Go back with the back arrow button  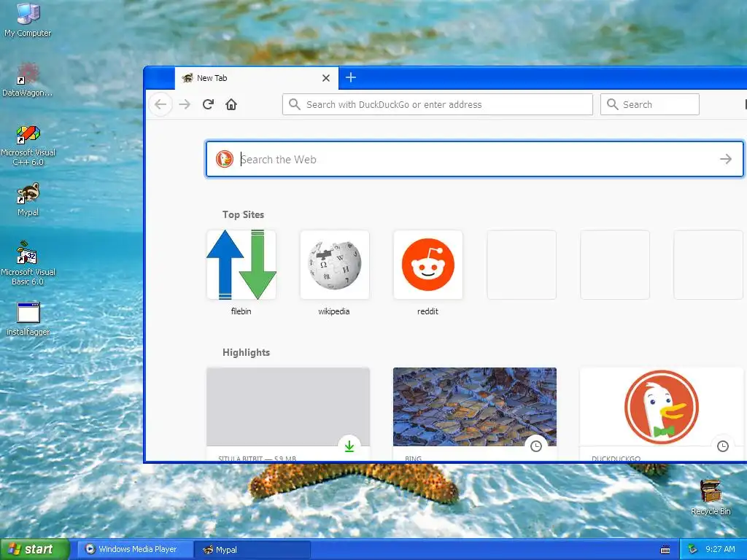160,104
